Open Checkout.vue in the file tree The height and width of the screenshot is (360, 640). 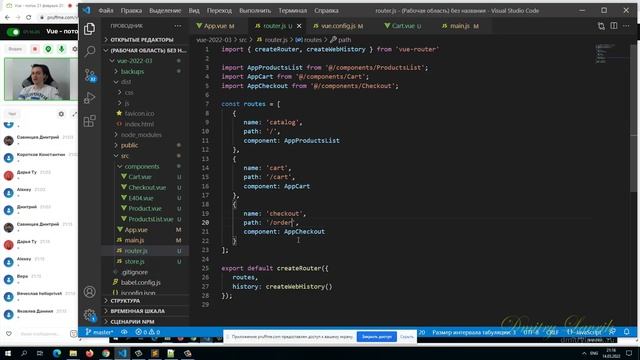click(x=147, y=188)
